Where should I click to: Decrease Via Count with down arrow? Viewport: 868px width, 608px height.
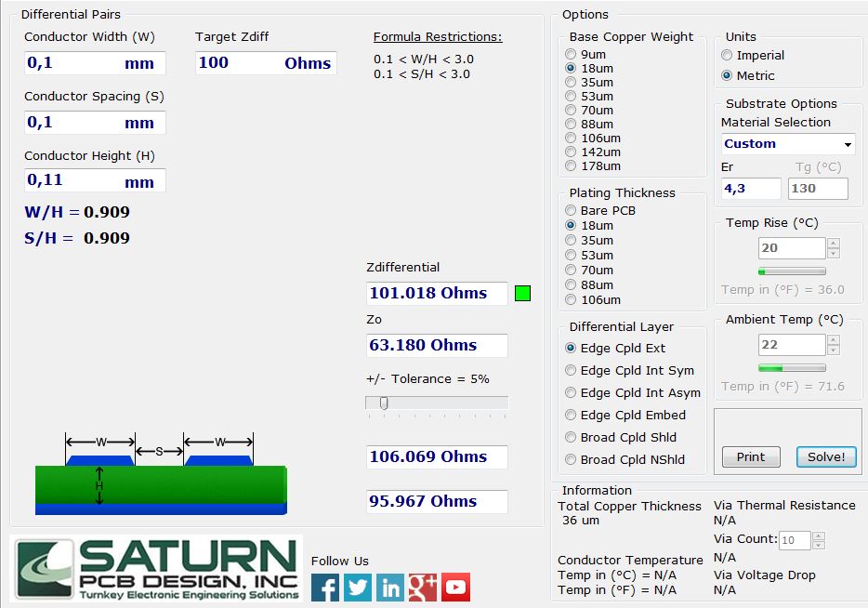click(819, 545)
